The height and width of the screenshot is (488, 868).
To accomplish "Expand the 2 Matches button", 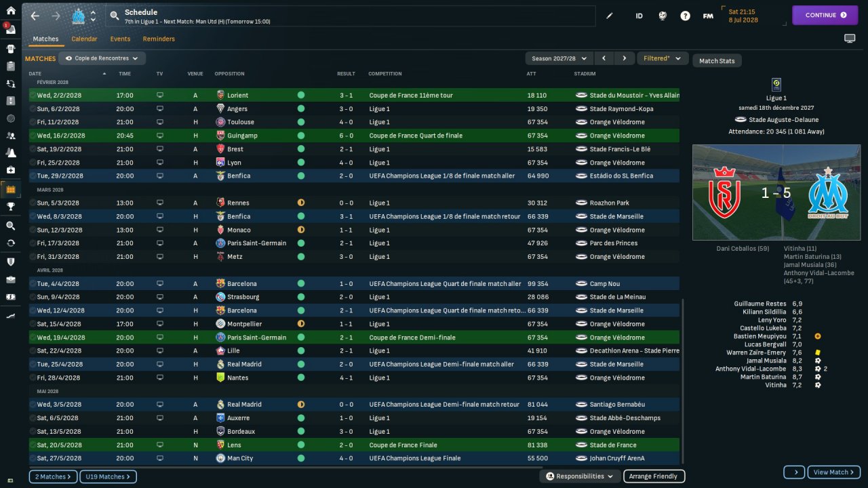I will tap(53, 477).
